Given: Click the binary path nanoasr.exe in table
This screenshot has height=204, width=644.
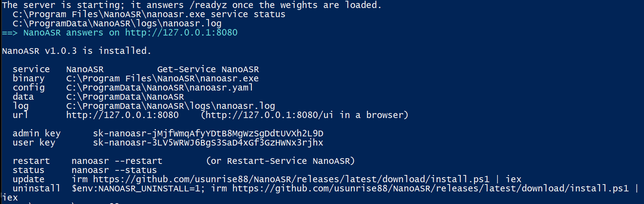Looking at the screenshot, I should tap(163, 79).
